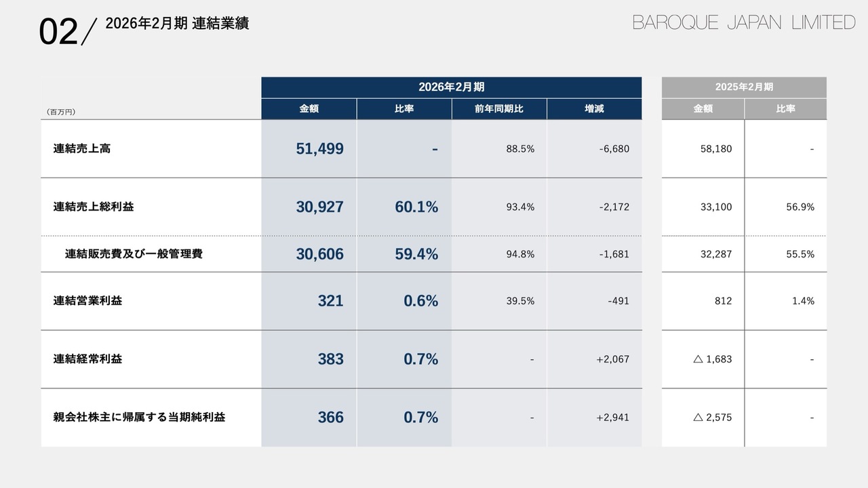This screenshot has width=868, height=488.
Task: Click the dark blue 2026年2月期 table header
Action: point(451,87)
